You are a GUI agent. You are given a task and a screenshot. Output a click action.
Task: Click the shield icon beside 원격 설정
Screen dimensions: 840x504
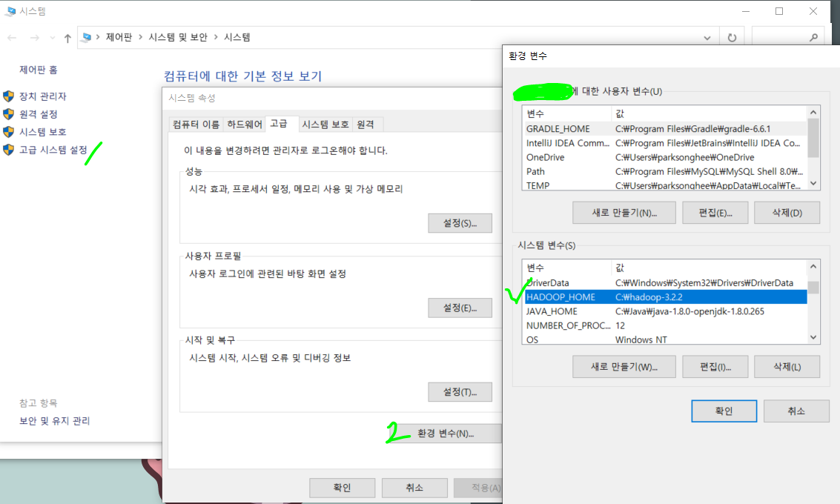(x=9, y=114)
